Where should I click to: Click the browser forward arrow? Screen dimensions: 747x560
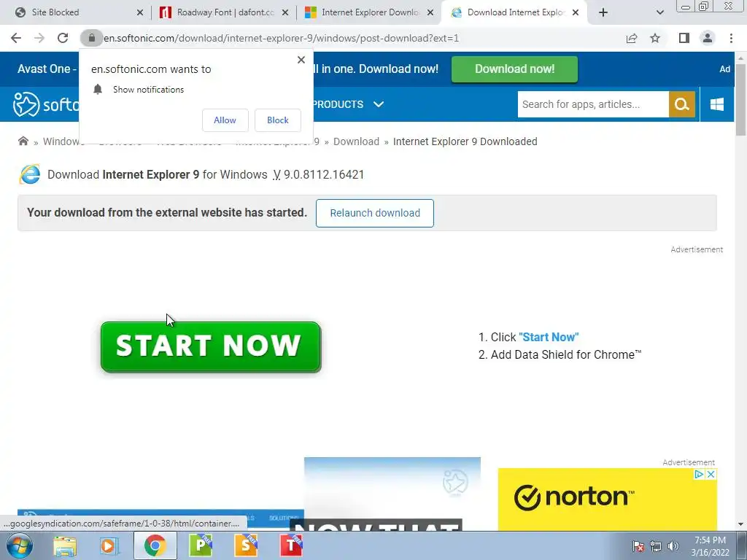(39, 38)
